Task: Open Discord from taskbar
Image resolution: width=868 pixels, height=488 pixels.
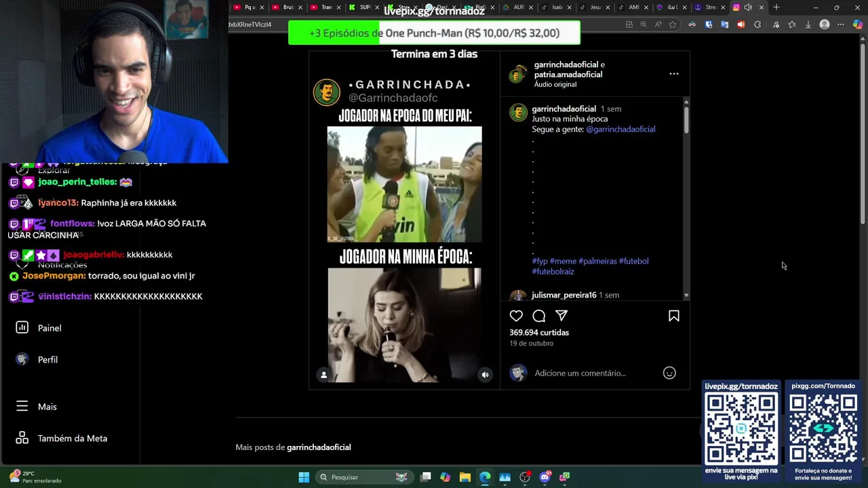Action: pos(545,477)
